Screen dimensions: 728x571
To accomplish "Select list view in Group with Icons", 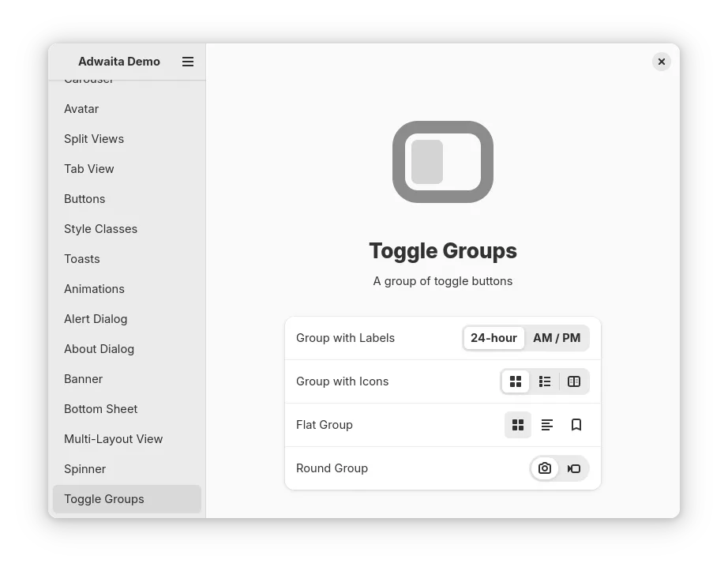I will [x=545, y=381].
